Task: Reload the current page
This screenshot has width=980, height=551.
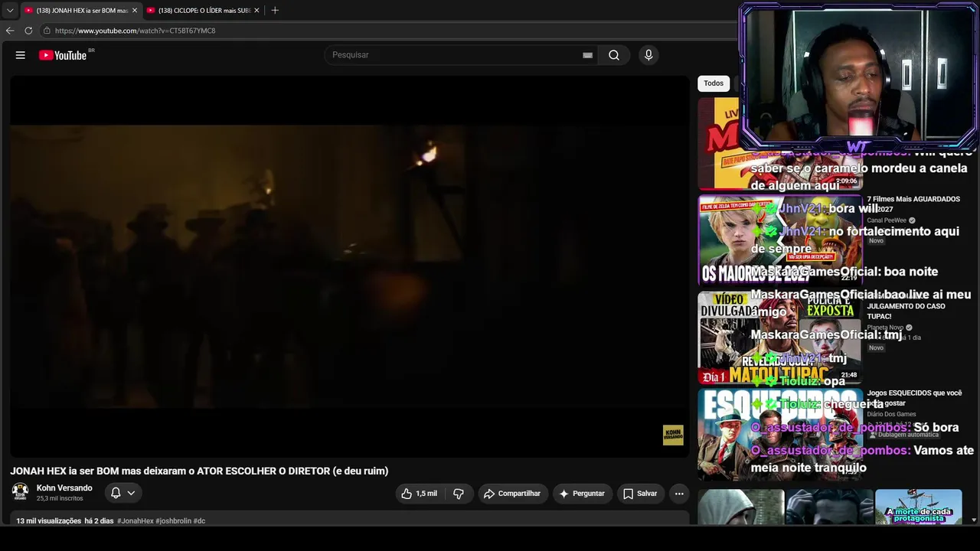Action: 28,31
